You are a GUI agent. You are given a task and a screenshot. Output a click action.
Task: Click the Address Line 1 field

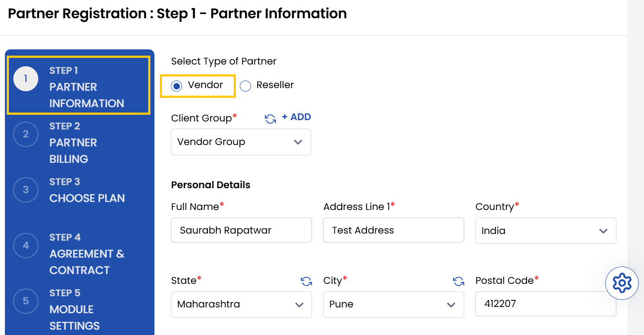393,230
